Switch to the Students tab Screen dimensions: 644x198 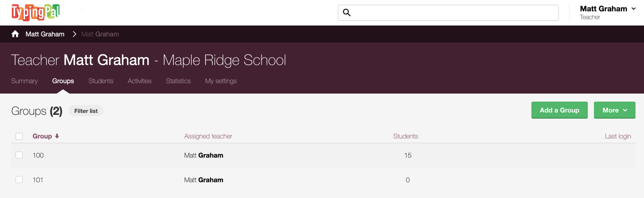pos(101,81)
